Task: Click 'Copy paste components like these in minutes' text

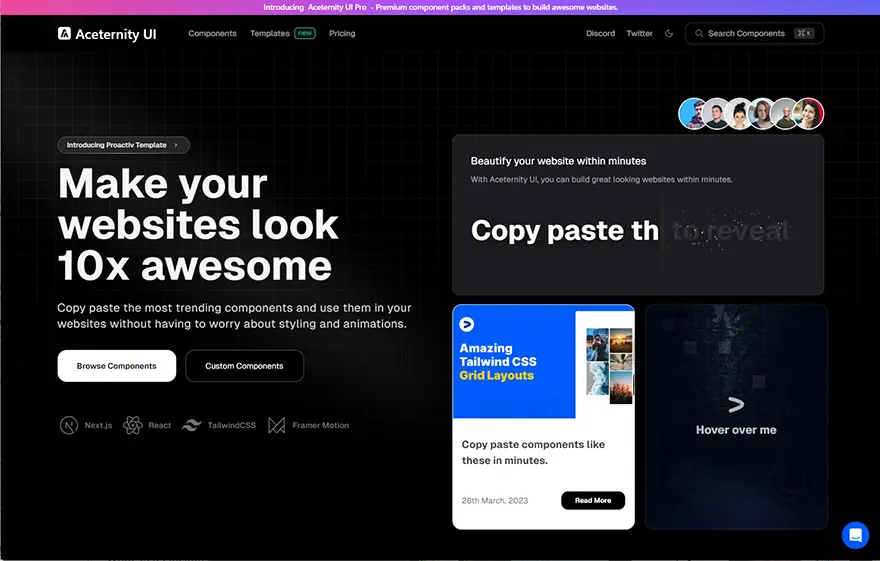Action: [533, 452]
